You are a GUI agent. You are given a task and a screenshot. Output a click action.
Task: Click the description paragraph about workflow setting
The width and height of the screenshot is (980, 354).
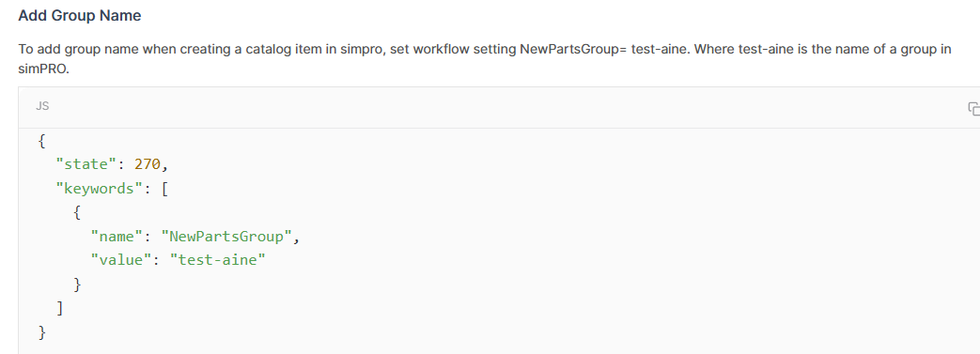485,59
